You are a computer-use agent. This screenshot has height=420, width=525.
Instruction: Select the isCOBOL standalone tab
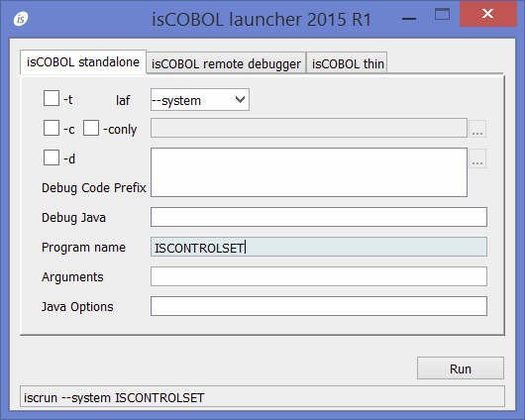click(83, 62)
